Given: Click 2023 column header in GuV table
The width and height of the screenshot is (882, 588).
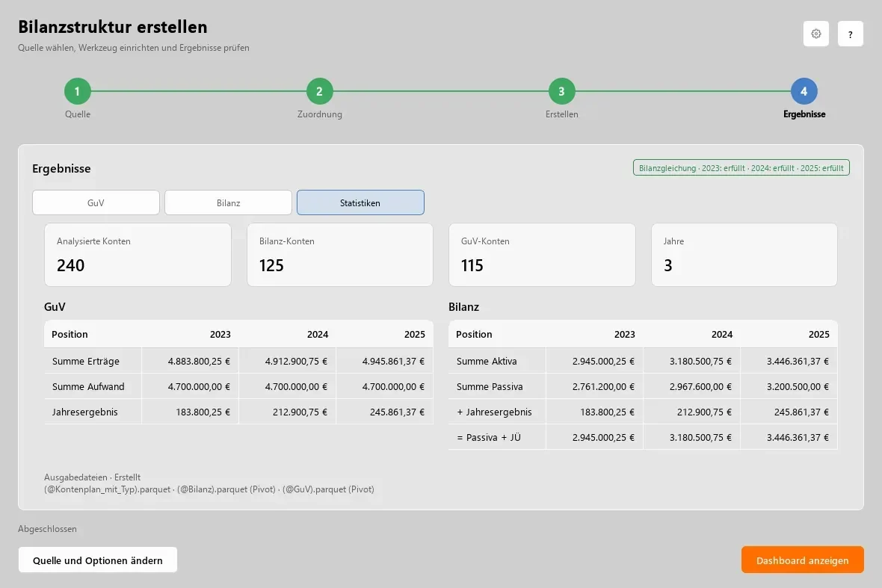Looking at the screenshot, I should click(220, 334).
